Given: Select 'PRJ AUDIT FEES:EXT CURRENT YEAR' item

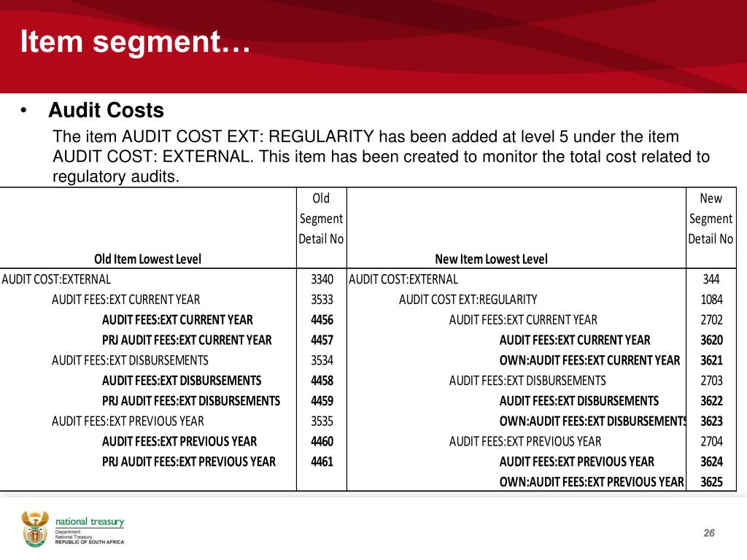Looking at the screenshot, I should tap(187, 340).
